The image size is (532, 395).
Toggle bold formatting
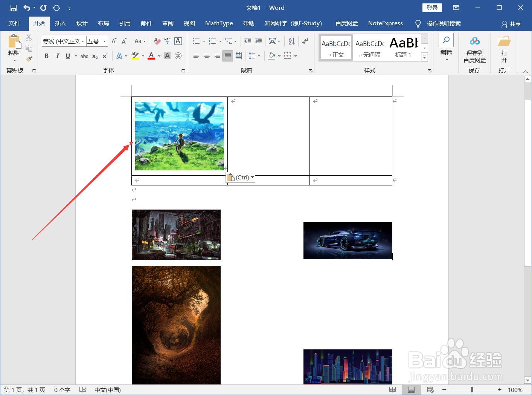47,56
